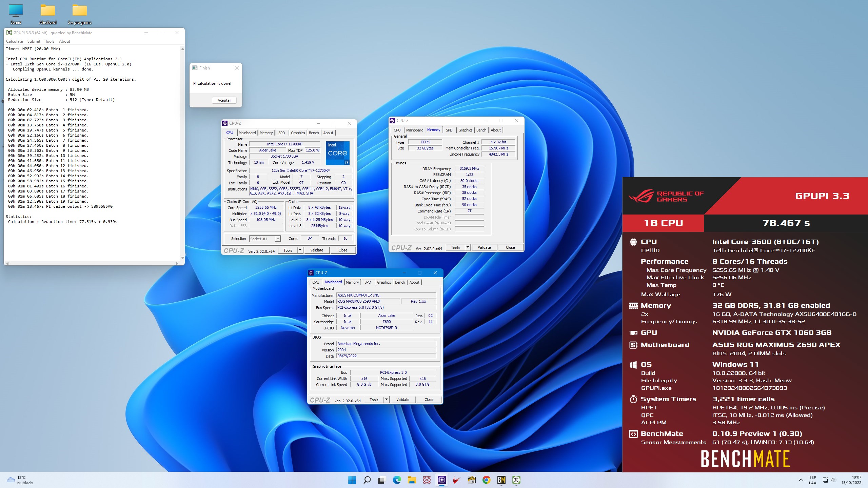Open taskbar Search
The width and height of the screenshot is (868, 488).
tap(367, 480)
